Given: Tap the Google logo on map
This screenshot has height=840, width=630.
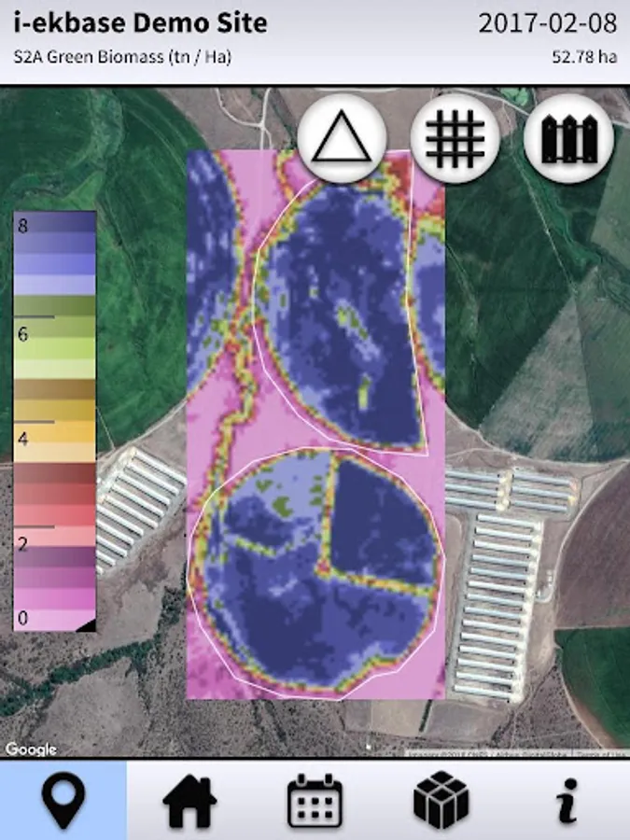Looking at the screenshot, I should tap(31, 749).
